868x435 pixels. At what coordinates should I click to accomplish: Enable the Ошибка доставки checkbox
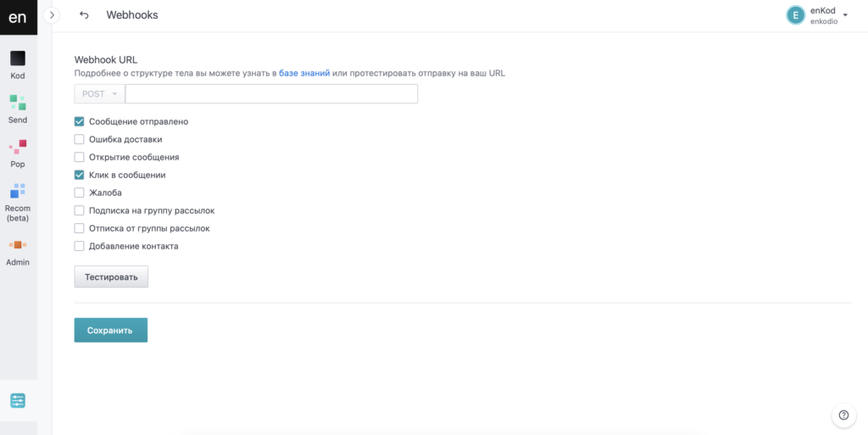point(80,139)
